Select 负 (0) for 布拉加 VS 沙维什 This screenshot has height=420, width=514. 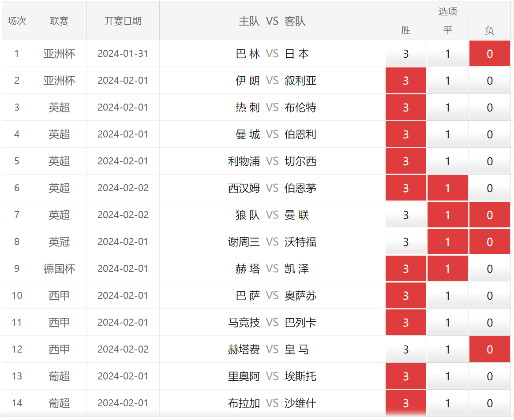[x=490, y=403]
